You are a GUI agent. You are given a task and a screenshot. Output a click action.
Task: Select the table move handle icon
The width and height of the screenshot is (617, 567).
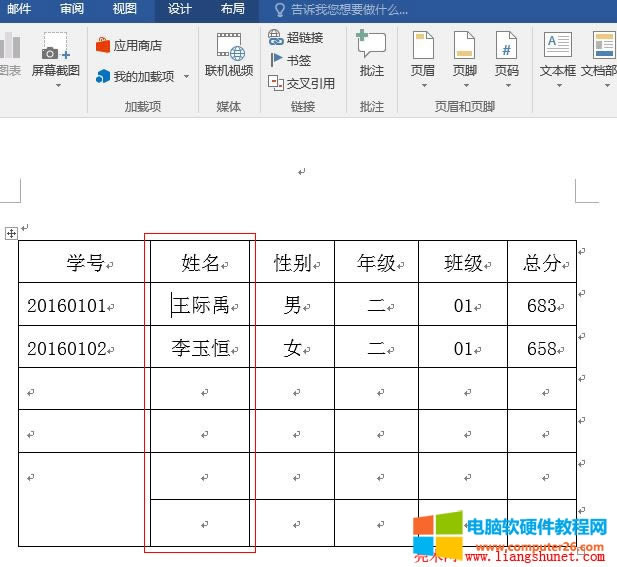(11, 233)
